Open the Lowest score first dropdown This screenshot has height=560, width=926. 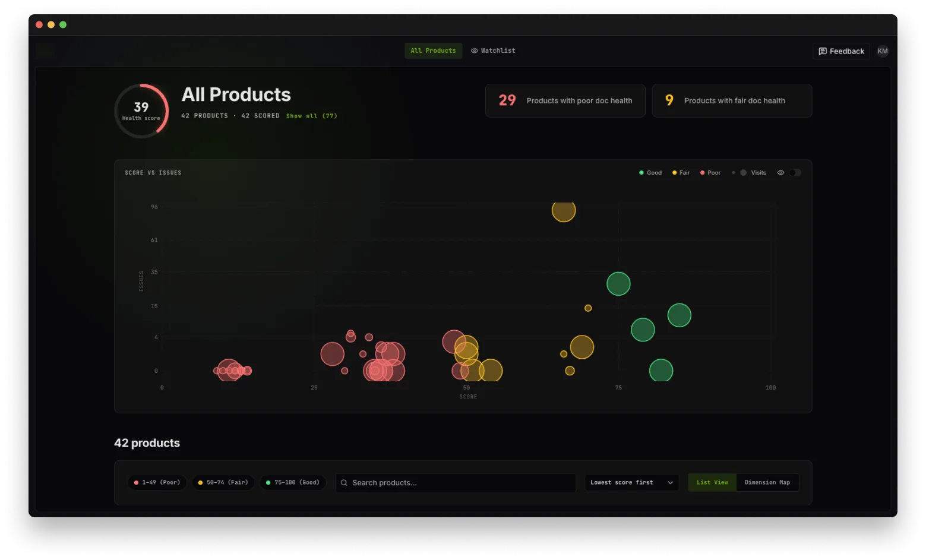[632, 483]
